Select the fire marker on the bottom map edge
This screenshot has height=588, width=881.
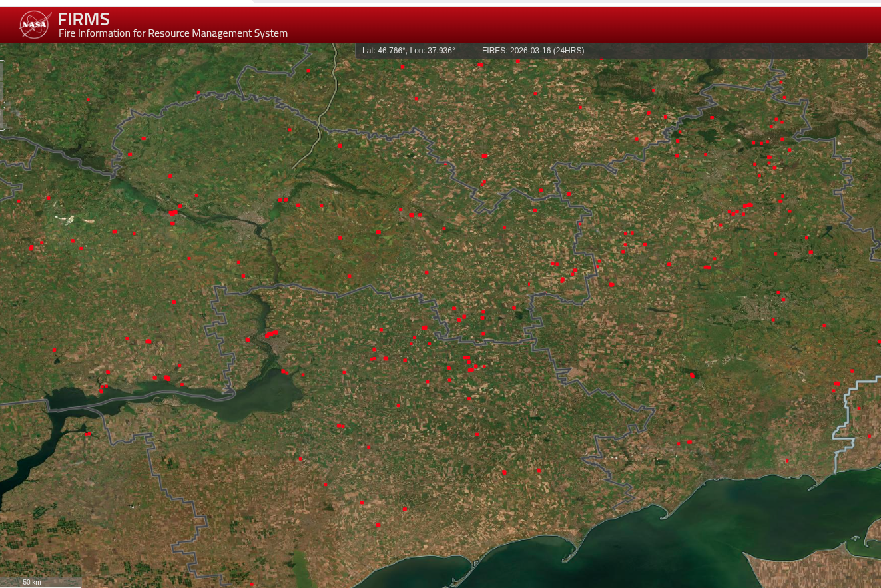pyautogui.click(x=252, y=585)
